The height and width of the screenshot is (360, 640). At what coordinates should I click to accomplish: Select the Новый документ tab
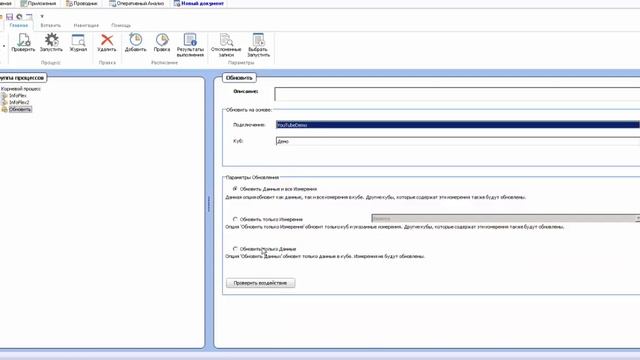tap(199, 4)
